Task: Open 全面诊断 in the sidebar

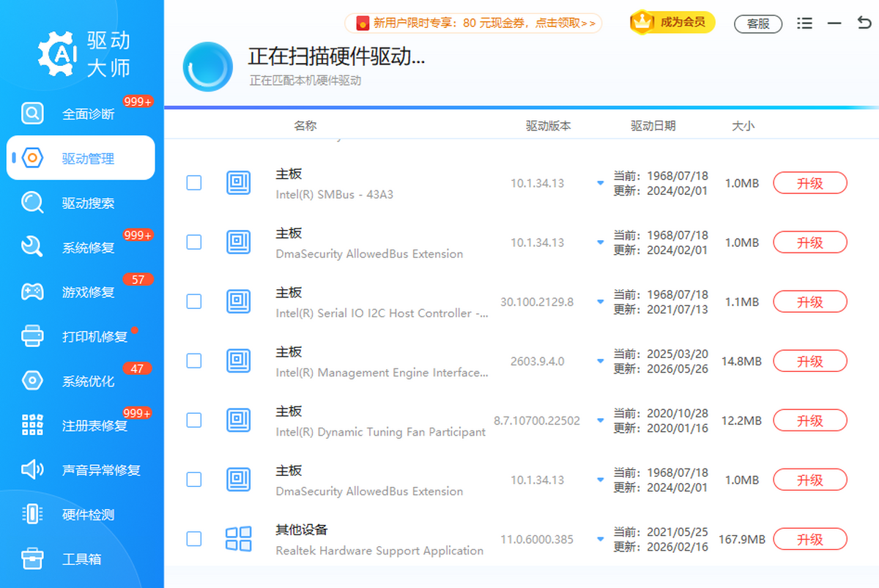Action: point(81,113)
